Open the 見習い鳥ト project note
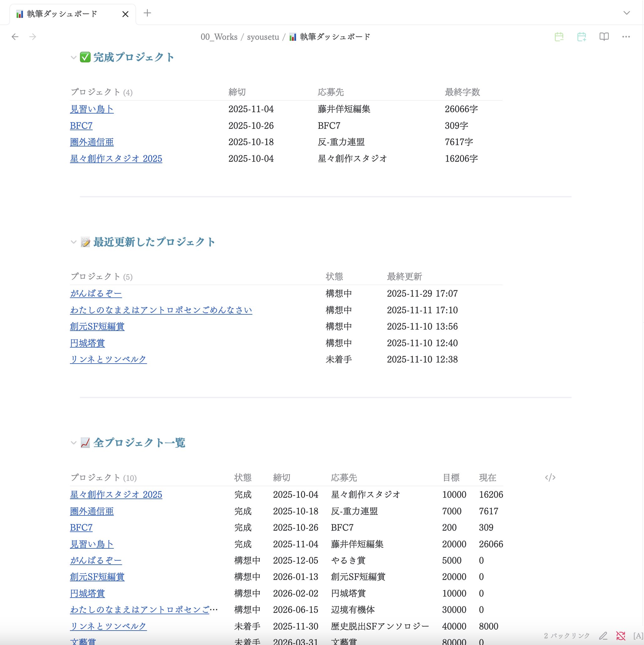Viewport: 644px width, 645px height. pos(92,109)
